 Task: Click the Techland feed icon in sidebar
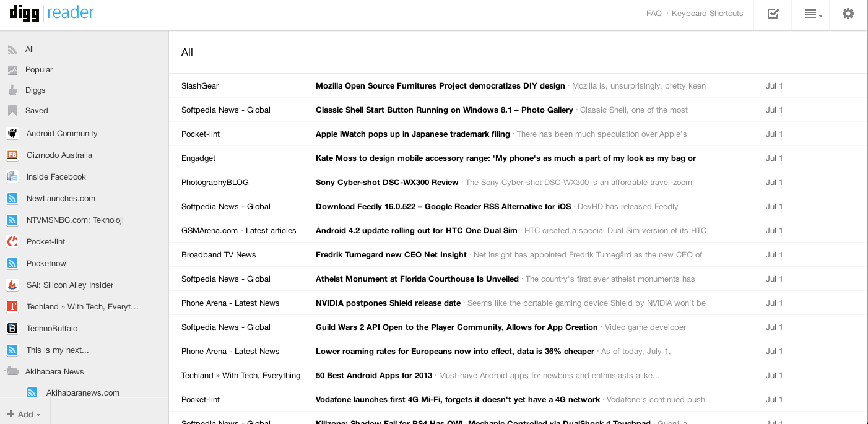coord(12,306)
